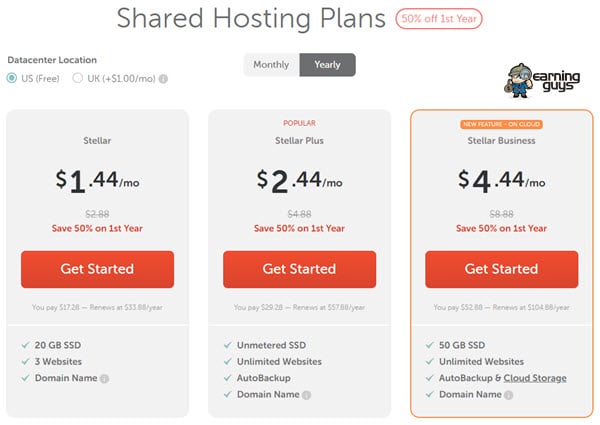Switch billing to Monthly
Screen dimensions: 600x425
(x=271, y=65)
